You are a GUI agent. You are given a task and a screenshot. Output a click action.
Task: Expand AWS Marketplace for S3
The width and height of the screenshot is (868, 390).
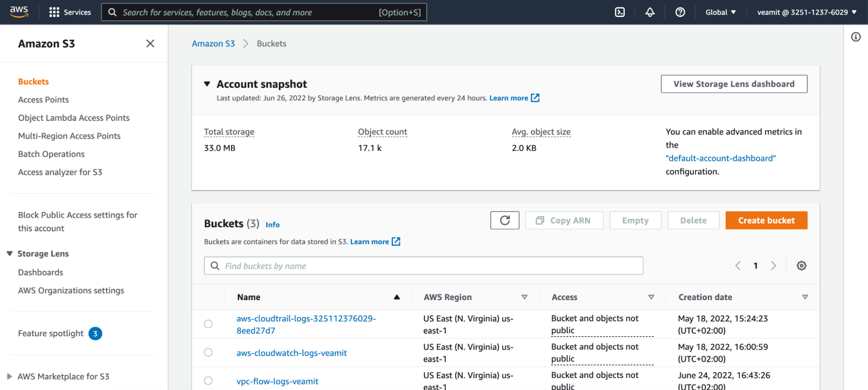(x=10, y=376)
